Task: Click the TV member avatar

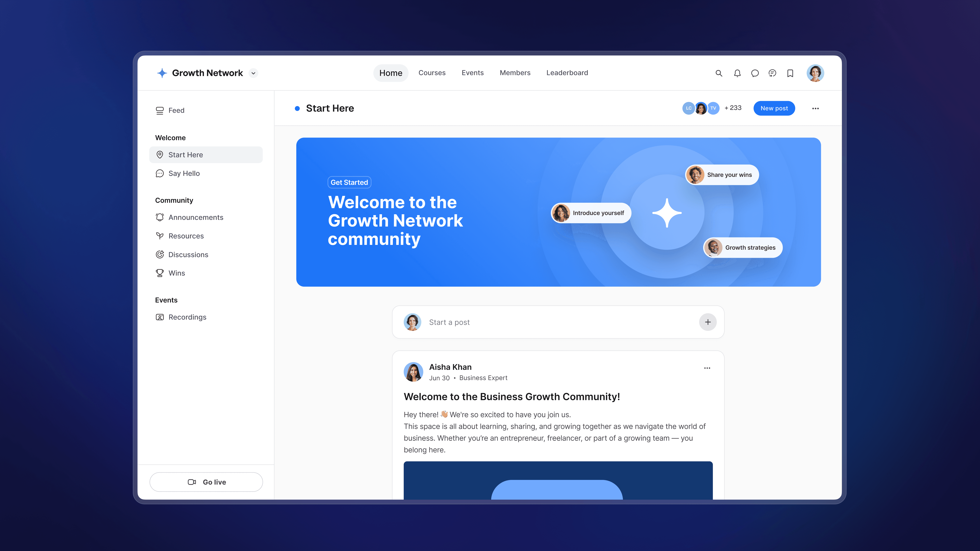Action: coord(713,108)
